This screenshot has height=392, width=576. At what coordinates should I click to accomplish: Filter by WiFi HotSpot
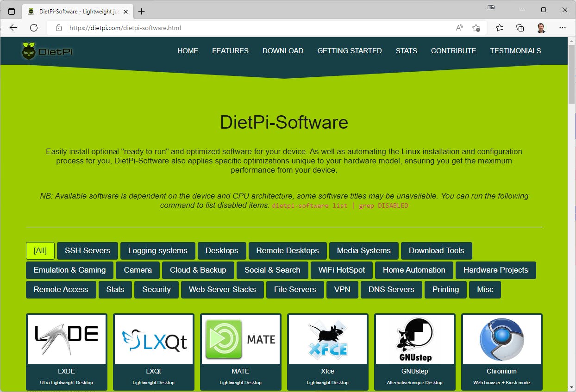(x=342, y=270)
